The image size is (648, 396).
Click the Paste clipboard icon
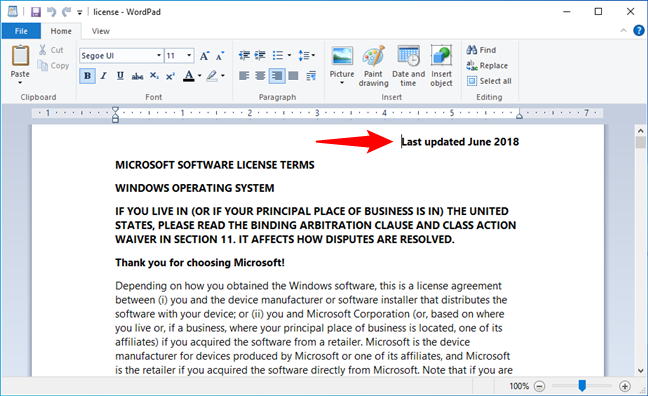20,56
